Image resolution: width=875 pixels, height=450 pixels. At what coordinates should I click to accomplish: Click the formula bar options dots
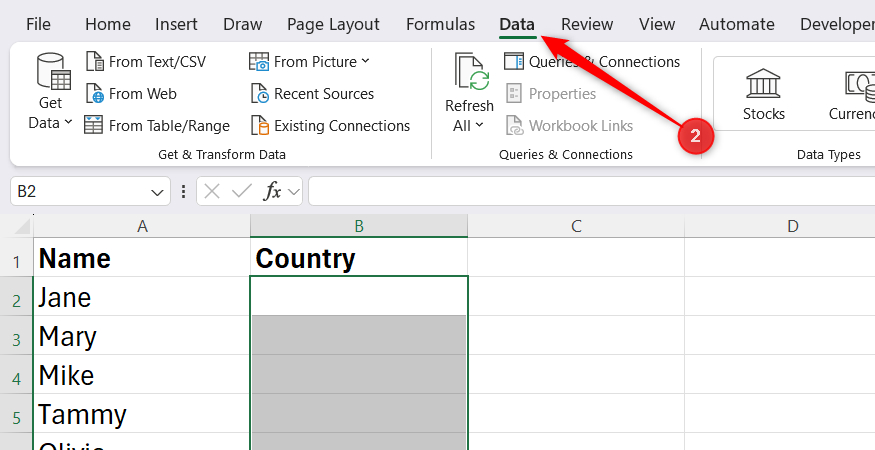pyautogui.click(x=184, y=192)
